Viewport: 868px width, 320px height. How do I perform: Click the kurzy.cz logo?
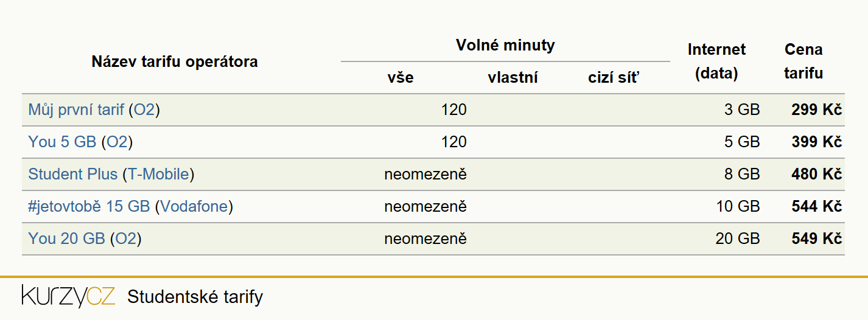click(x=68, y=296)
